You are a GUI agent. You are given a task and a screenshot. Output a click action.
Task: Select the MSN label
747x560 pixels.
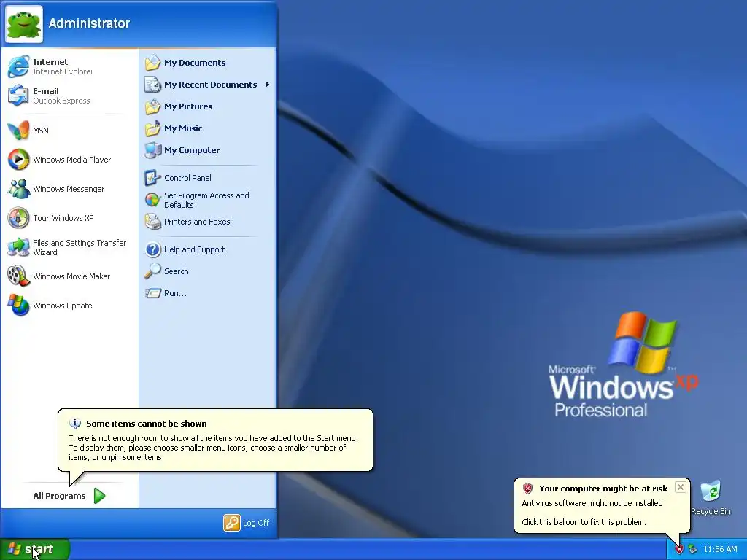(41, 131)
